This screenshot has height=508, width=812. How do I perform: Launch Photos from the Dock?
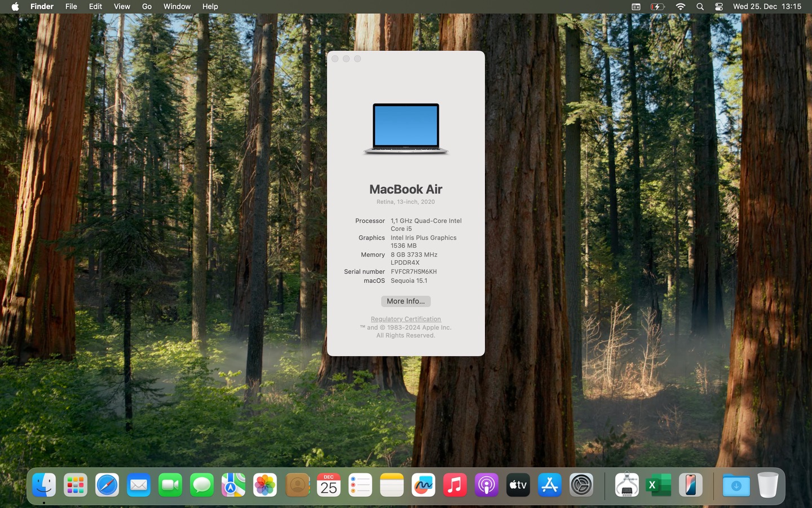pyautogui.click(x=265, y=485)
